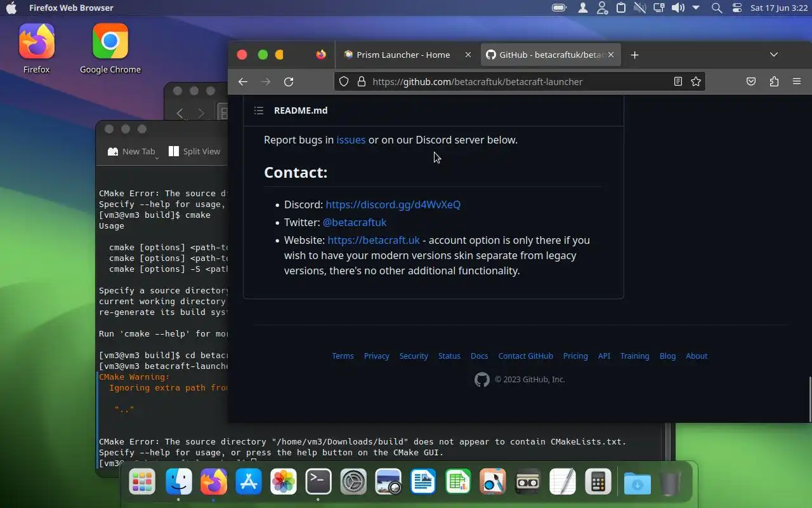Click the network icon in the menu bar

point(659,8)
